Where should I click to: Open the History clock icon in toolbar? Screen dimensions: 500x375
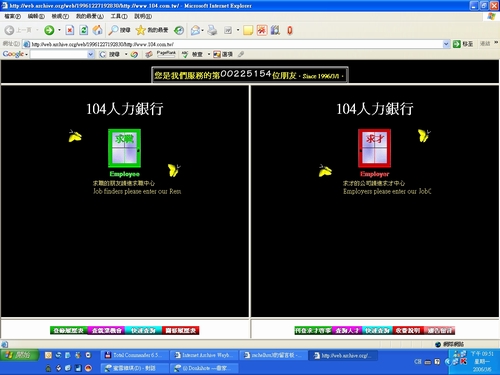[x=179, y=30]
